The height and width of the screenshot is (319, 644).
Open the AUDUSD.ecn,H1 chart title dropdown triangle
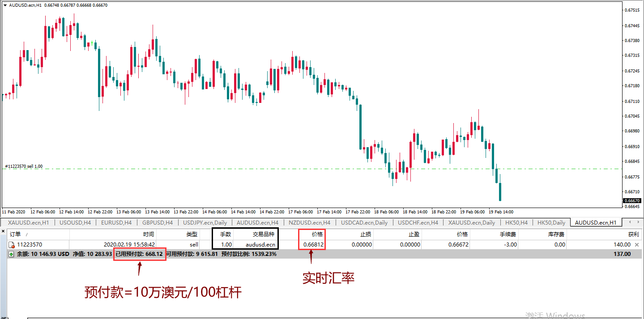pyautogui.click(x=4, y=5)
